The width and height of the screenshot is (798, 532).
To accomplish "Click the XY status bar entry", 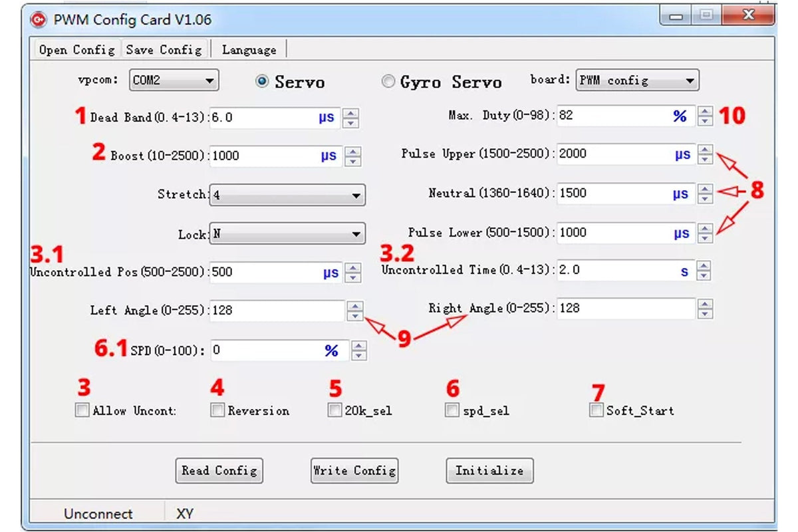I will [x=184, y=513].
